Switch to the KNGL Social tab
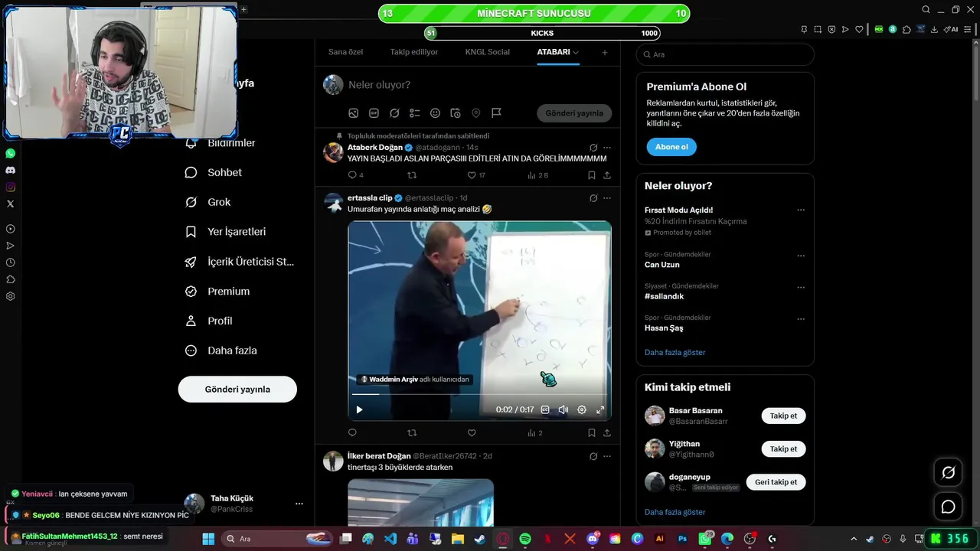 click(x=488, y=52)
